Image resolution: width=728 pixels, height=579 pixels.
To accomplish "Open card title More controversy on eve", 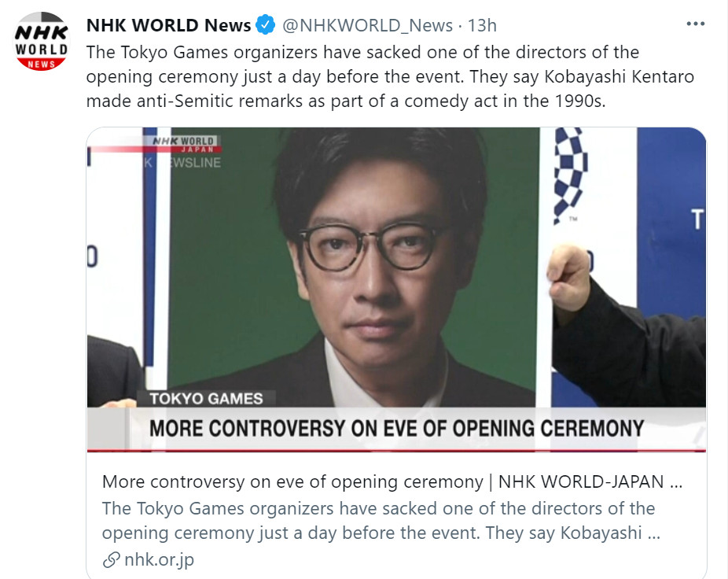I will pos(392,482).
